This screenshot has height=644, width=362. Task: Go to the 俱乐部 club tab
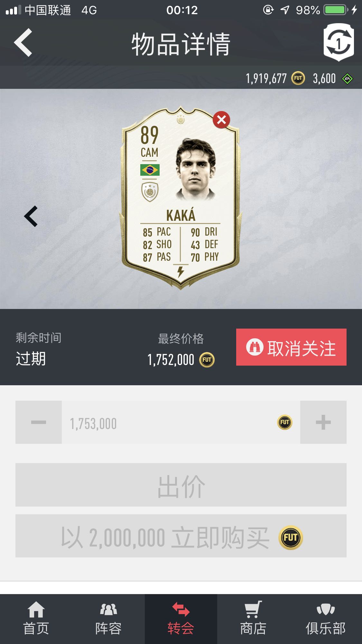tap(326, 619)
